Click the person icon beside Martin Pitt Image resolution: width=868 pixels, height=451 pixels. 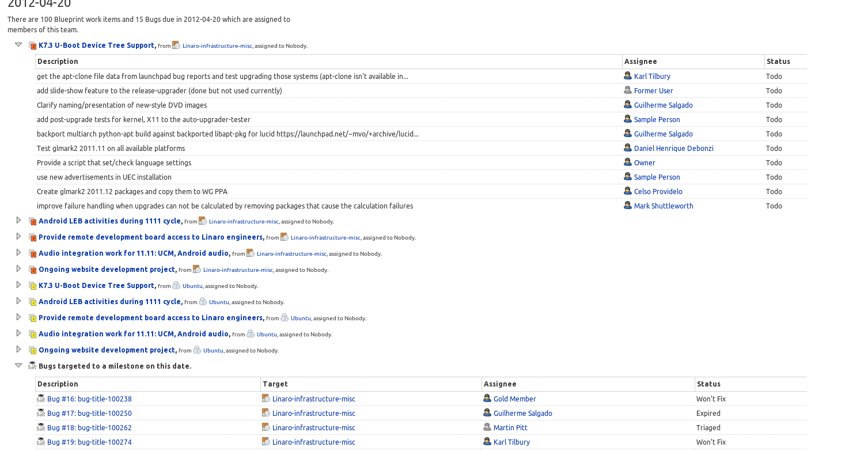click(x=487, y=427)
